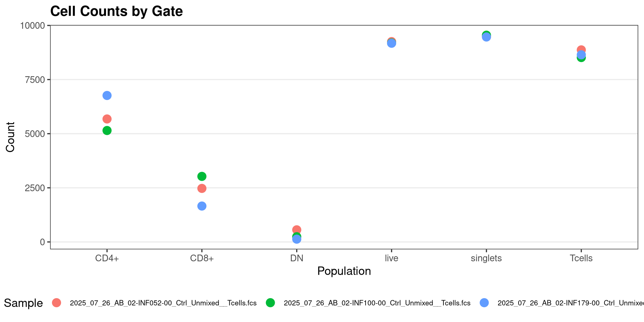
Task: Click the "Population" x-axis title
Action: [x=344, y=271]
